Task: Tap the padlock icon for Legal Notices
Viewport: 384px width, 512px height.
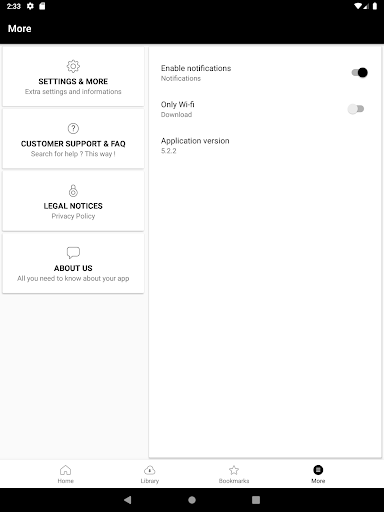Action: [73, 191]
